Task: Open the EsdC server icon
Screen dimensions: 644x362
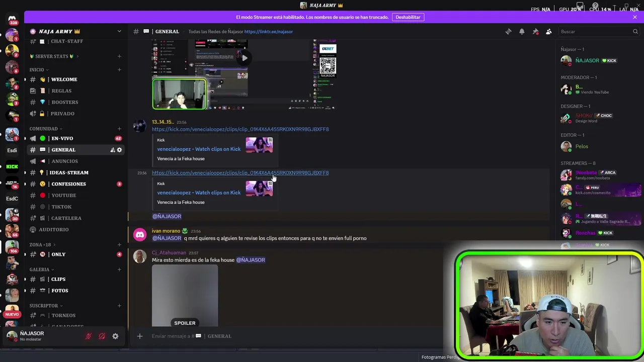Action: [x=12, y=199]
